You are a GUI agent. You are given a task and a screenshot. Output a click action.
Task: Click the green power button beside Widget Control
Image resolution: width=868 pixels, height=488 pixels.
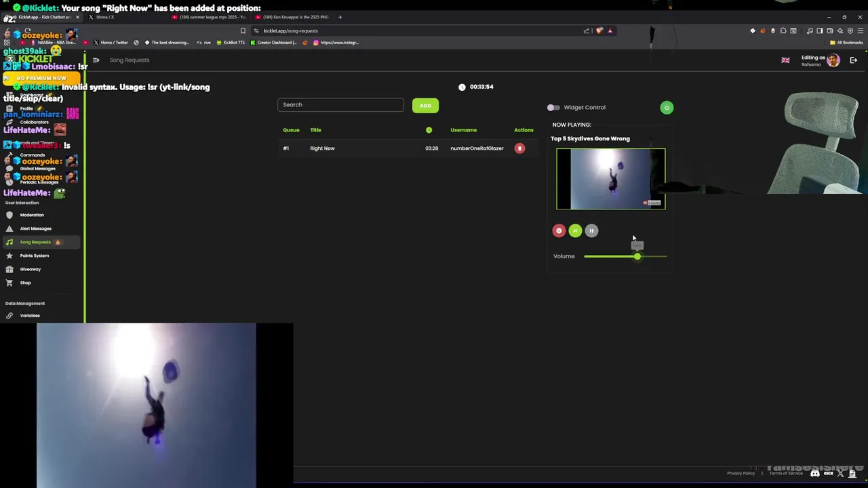click(667, 107)
